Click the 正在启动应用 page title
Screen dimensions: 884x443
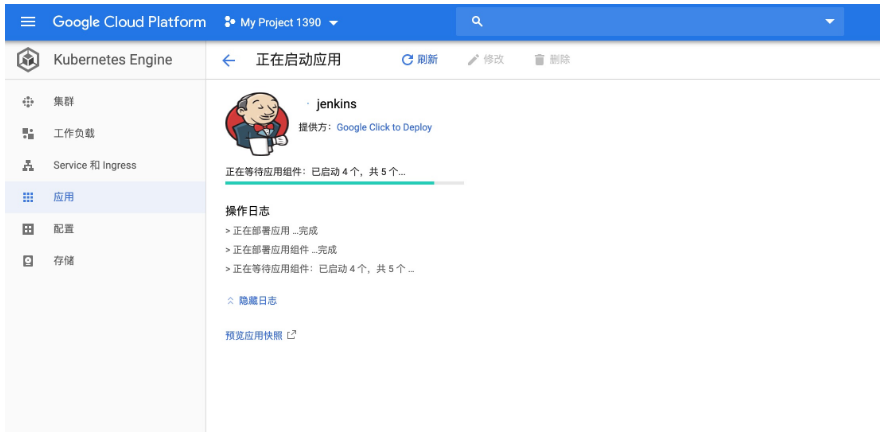[298, 60]
